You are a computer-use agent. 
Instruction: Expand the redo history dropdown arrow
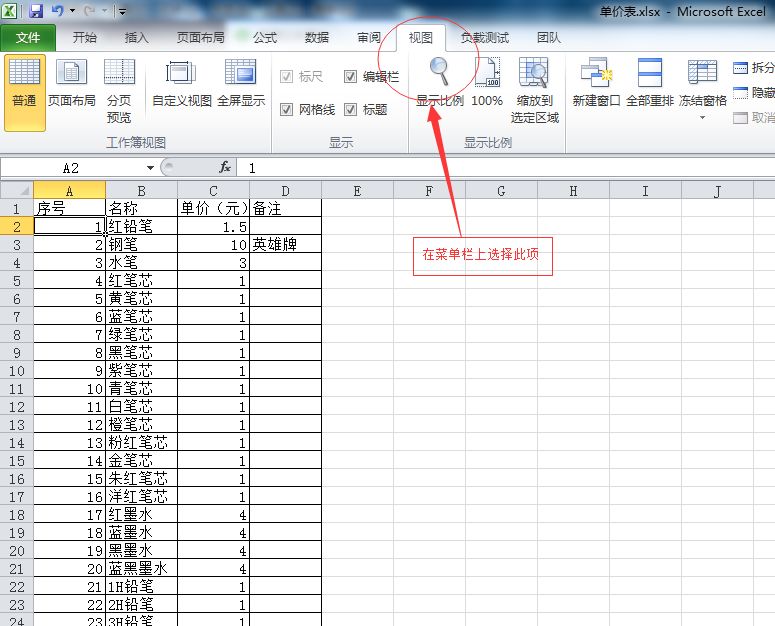pyautogui.click(x=104, y=10)
